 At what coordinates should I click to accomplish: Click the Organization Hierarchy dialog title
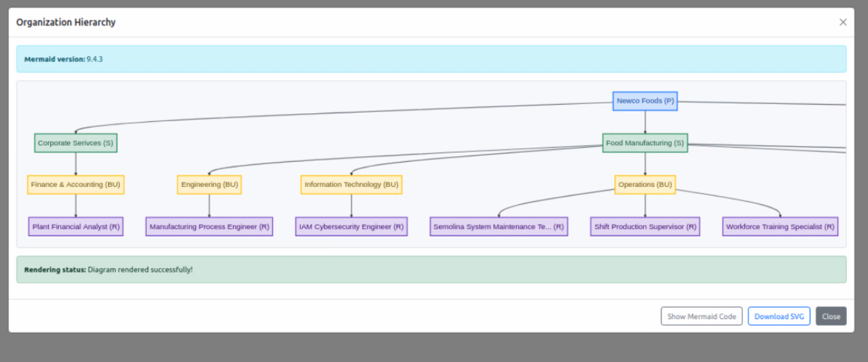click(x=66, y=22)
